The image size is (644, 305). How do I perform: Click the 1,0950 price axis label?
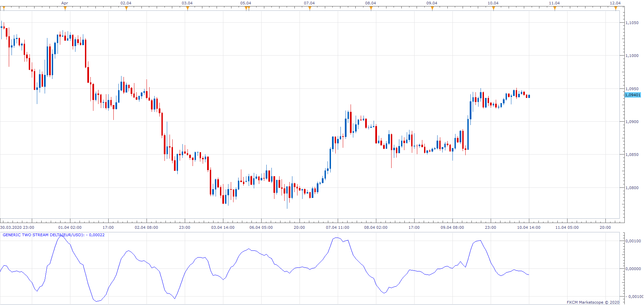coord(632,89)
